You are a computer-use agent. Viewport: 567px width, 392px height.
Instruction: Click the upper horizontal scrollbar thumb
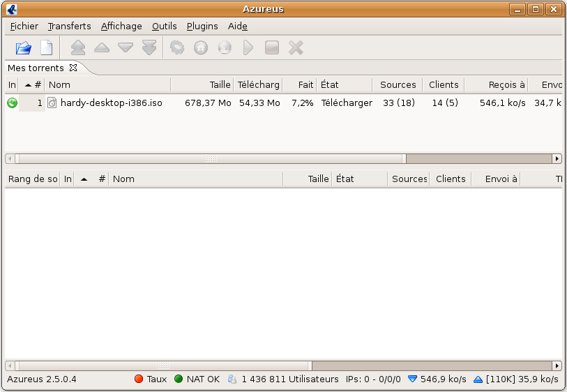(x=211, y=158)
